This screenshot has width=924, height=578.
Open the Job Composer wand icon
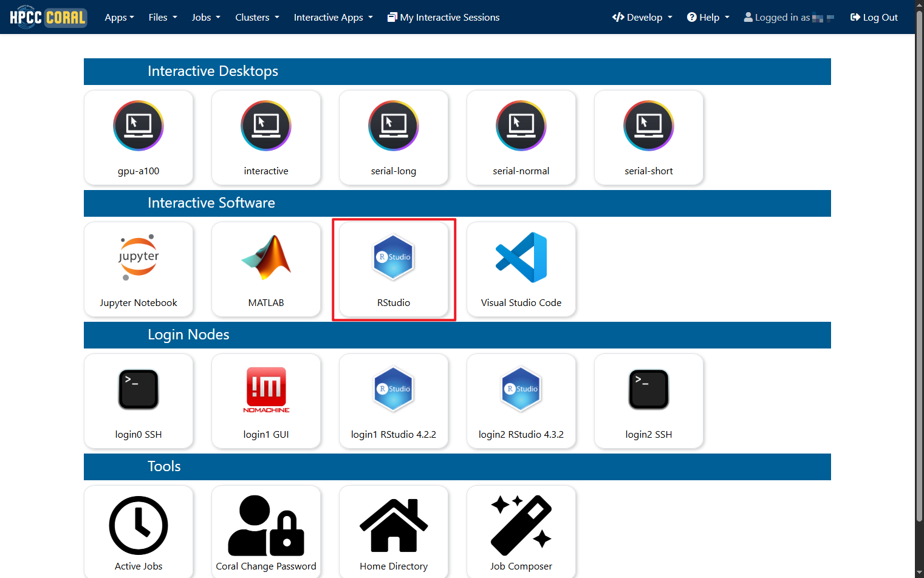(x=521, y=526)
